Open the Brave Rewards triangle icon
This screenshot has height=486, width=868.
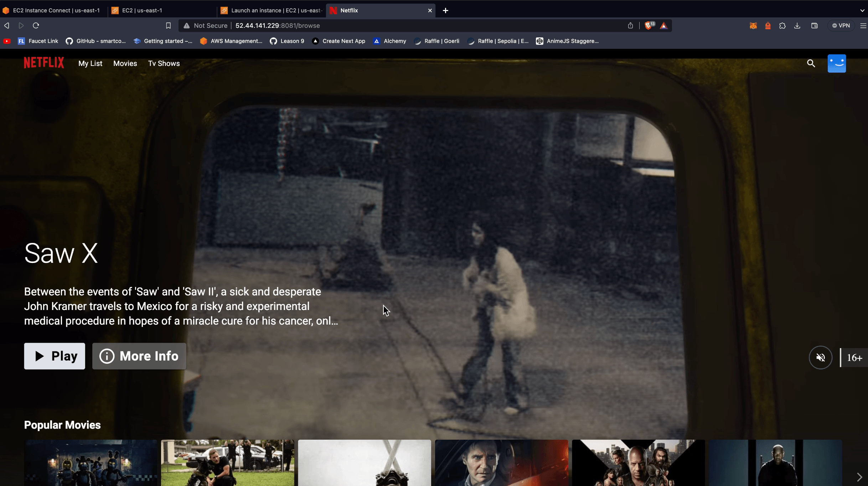point(663,26)
